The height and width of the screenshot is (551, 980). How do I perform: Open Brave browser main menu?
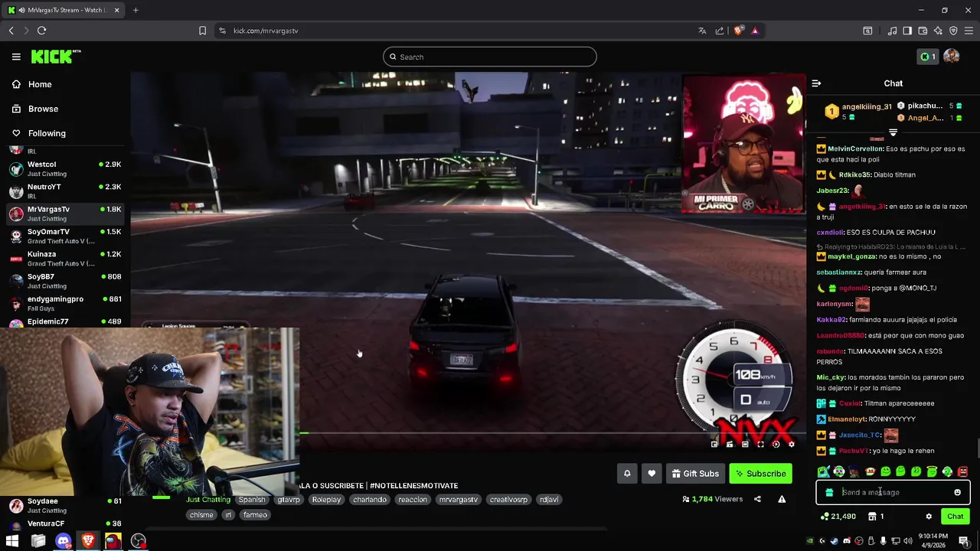(969, 31)
